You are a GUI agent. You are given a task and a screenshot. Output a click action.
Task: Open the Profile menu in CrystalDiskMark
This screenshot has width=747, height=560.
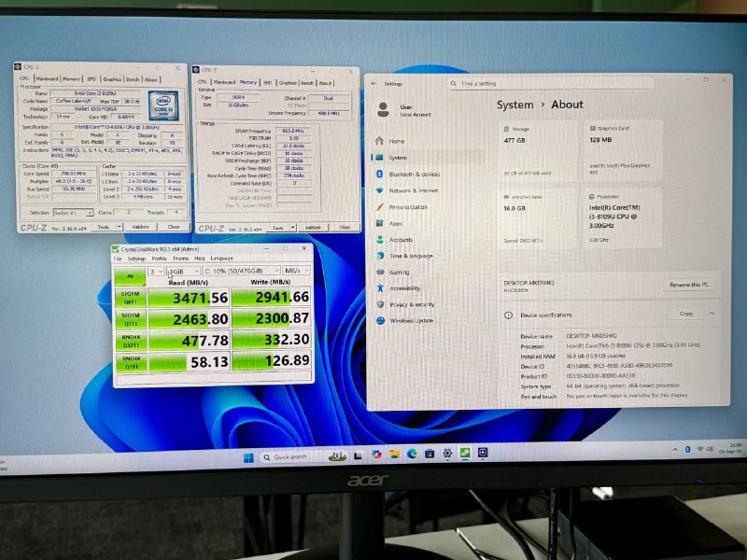point(159,259)
